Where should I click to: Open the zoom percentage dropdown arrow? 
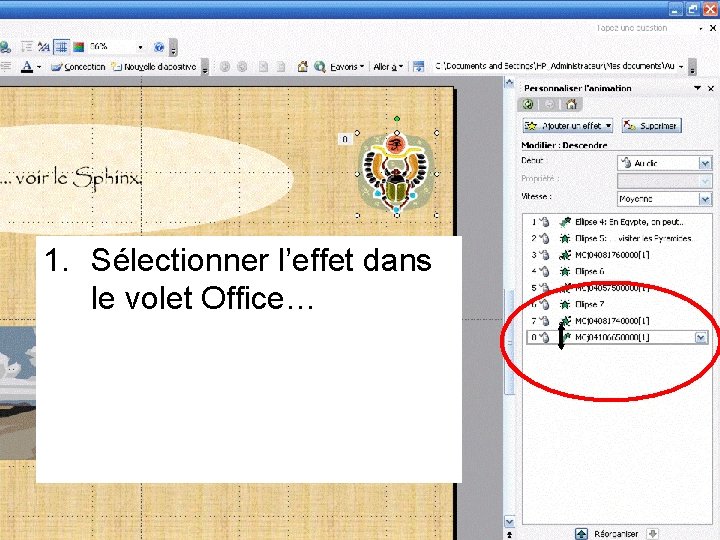tap(140, 47)
